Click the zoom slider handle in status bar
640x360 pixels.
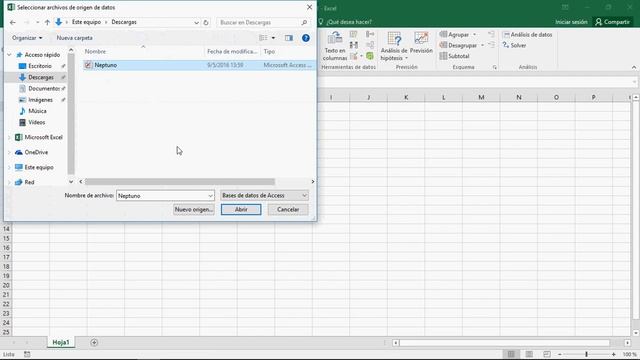click(587, 355)
